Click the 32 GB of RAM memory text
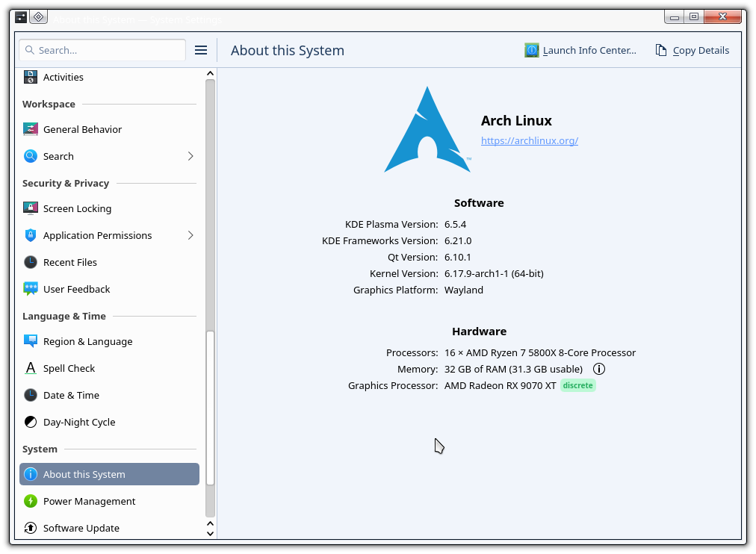Image resolution: width=756 pixels, height=554 pixels. pos(513,369)
